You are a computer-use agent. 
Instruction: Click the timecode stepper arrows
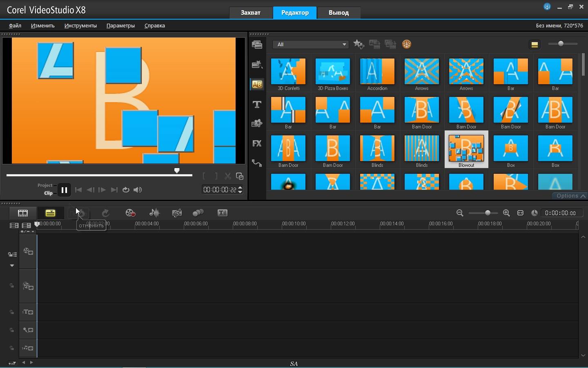[x=240, y=190]
